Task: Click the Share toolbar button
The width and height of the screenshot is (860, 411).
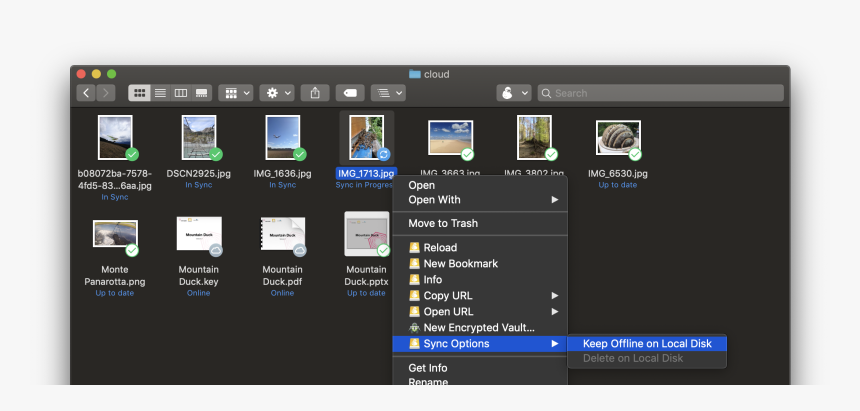Action: tap(315, 93)
